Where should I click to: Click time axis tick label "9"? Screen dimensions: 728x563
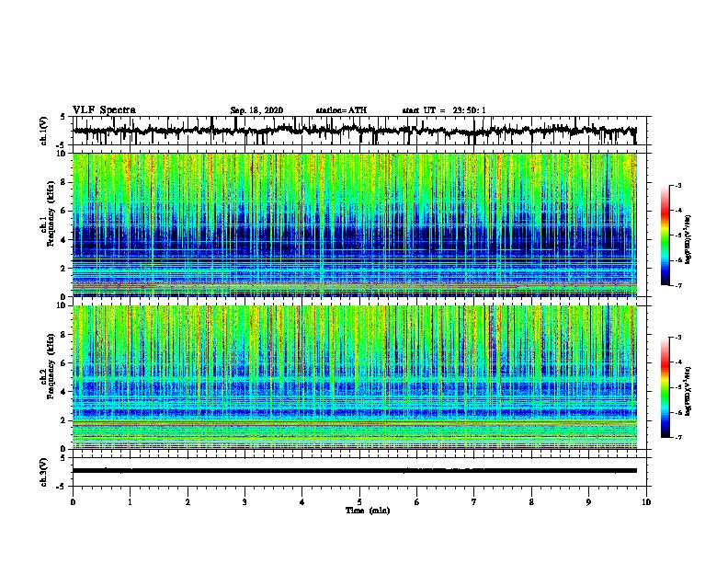click(x=588, y=502)
